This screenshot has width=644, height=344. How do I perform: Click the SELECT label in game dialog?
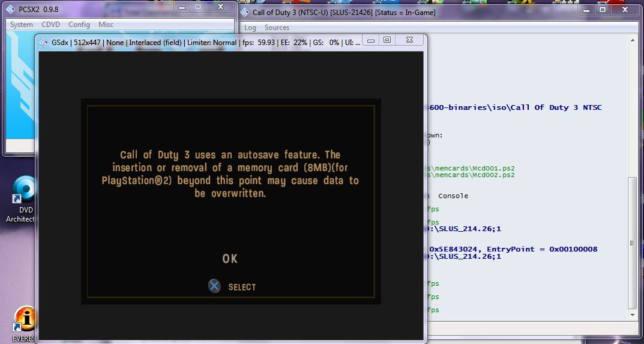tap(242, 288)
